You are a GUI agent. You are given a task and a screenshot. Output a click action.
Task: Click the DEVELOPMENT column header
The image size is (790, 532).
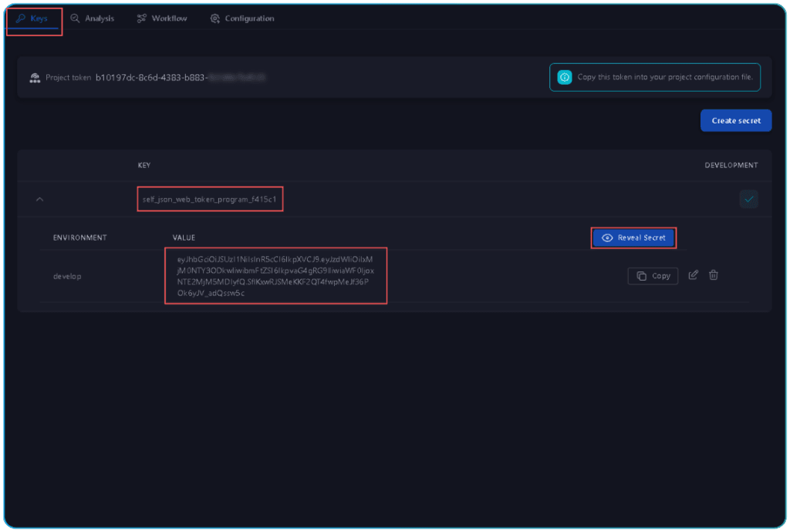point(731,166)
